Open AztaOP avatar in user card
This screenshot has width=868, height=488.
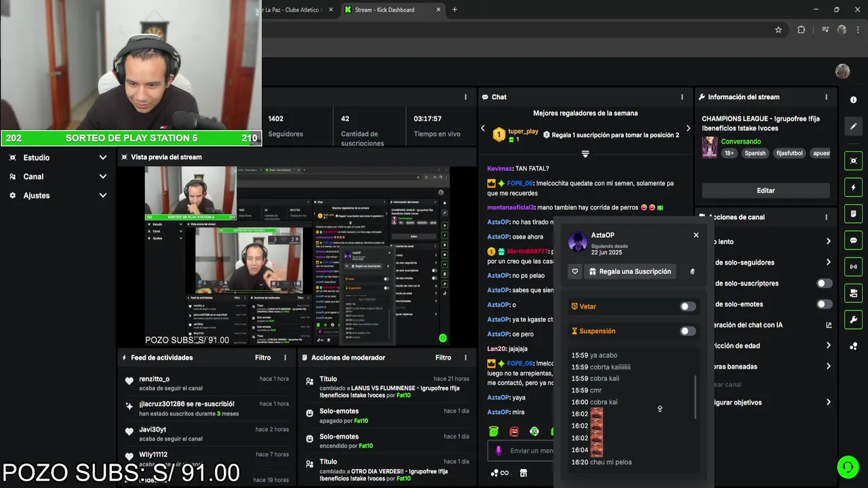pos(578,241)
